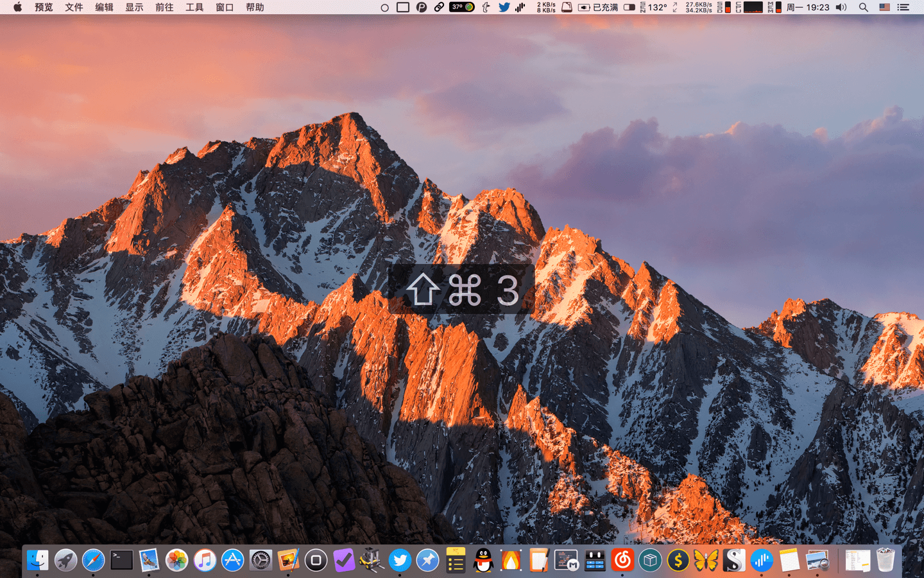Launch Launchpad rocket icon in Dock
The image size is (924, 578).
(65, 560)
